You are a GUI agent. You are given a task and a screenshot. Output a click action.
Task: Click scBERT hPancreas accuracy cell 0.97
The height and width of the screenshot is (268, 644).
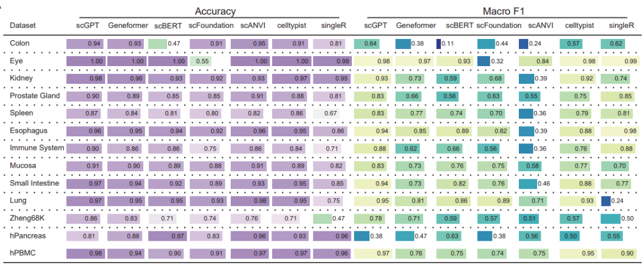click(168, 236)
